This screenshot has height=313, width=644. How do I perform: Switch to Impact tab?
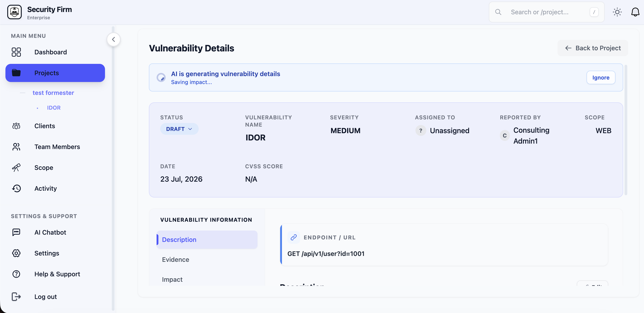tap(172, 279)
